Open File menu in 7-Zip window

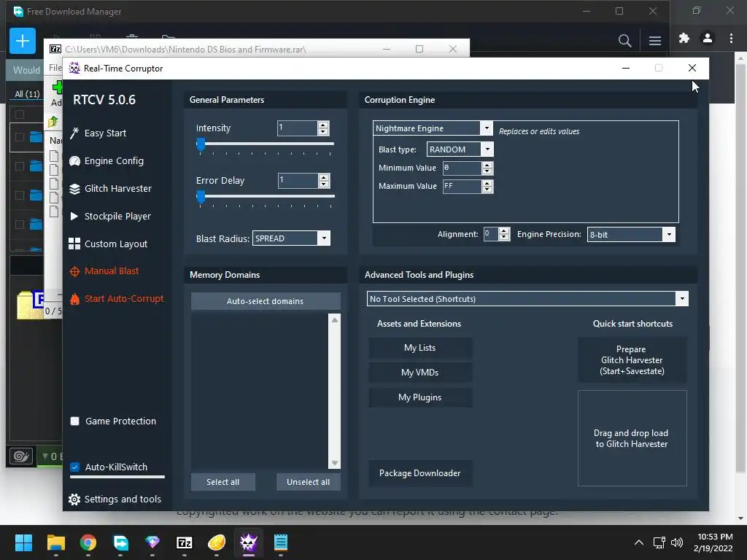(55, 68)
